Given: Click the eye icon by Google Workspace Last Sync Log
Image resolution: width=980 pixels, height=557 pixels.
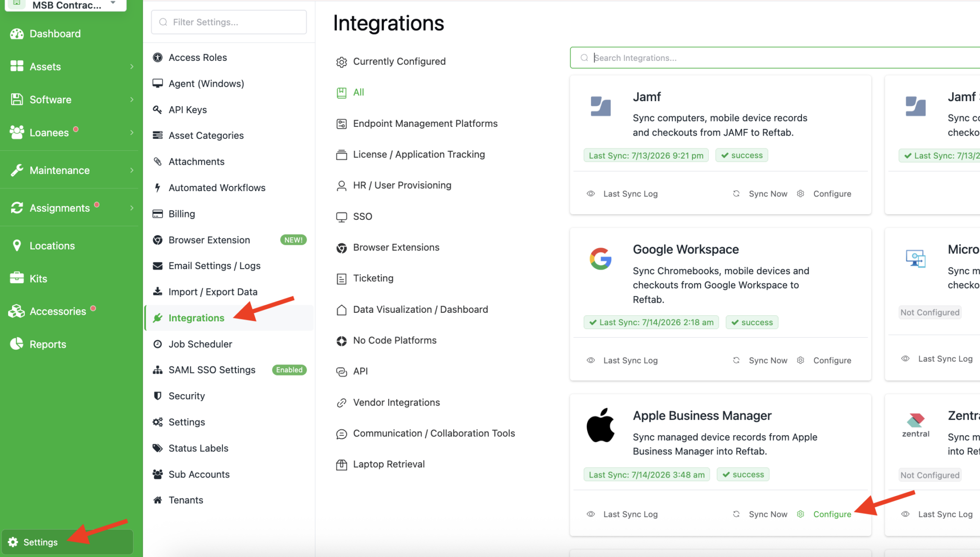Looking at the screenshot, I should point(591,360).
